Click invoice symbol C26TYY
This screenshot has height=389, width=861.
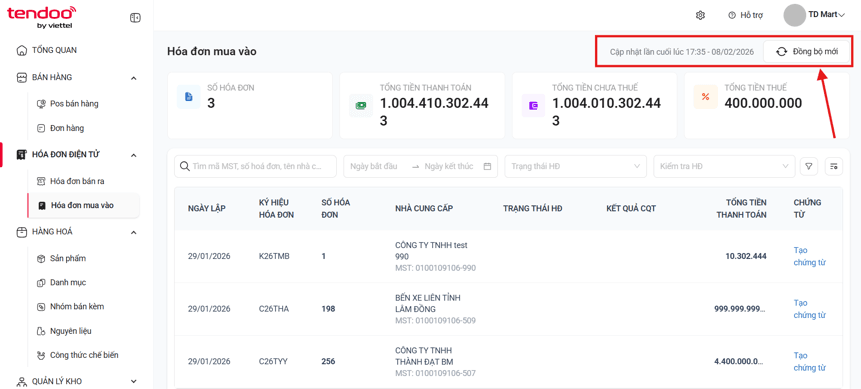[273, 362]
